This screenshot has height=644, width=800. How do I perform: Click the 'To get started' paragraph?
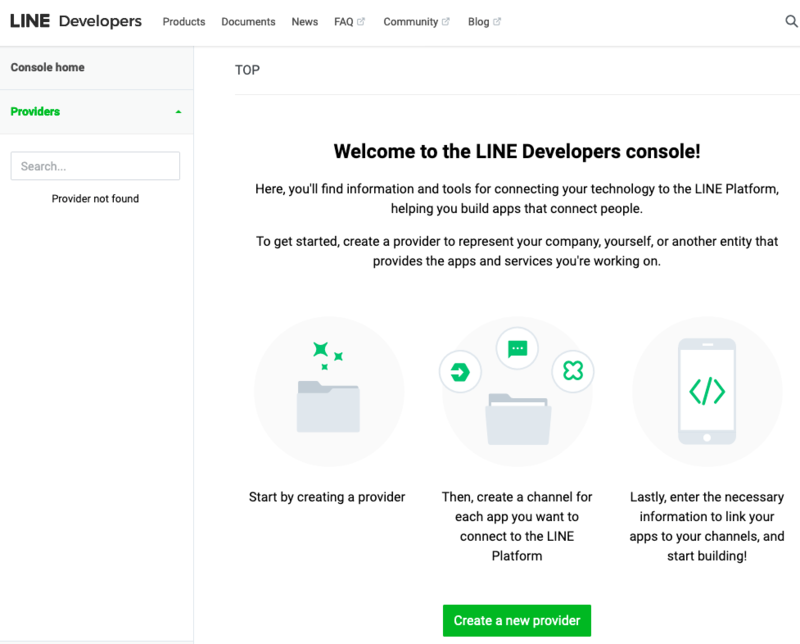pos(517,251)
